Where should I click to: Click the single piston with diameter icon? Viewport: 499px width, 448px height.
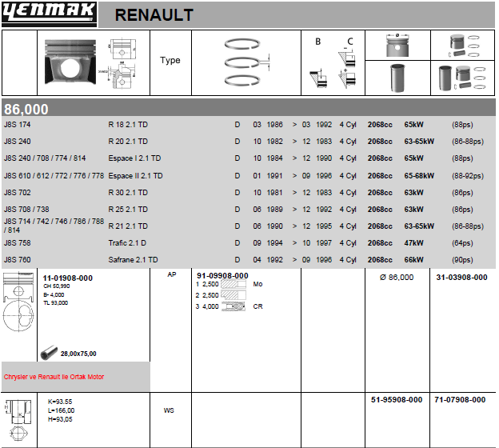click(x=397, y=46)
